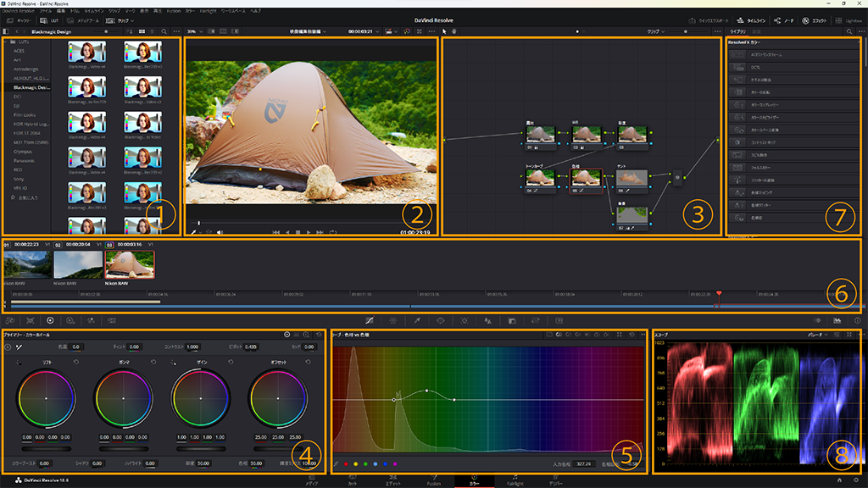Image resolution: width=868 pixels, height=488 pixels.
Task: Open the Power Window palette
Action: [x=441, y=320]
